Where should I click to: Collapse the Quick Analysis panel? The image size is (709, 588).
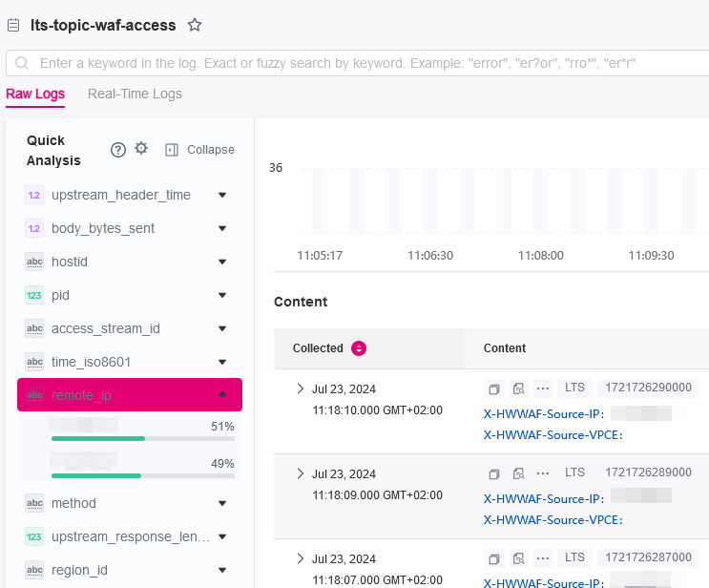point(199,150)
